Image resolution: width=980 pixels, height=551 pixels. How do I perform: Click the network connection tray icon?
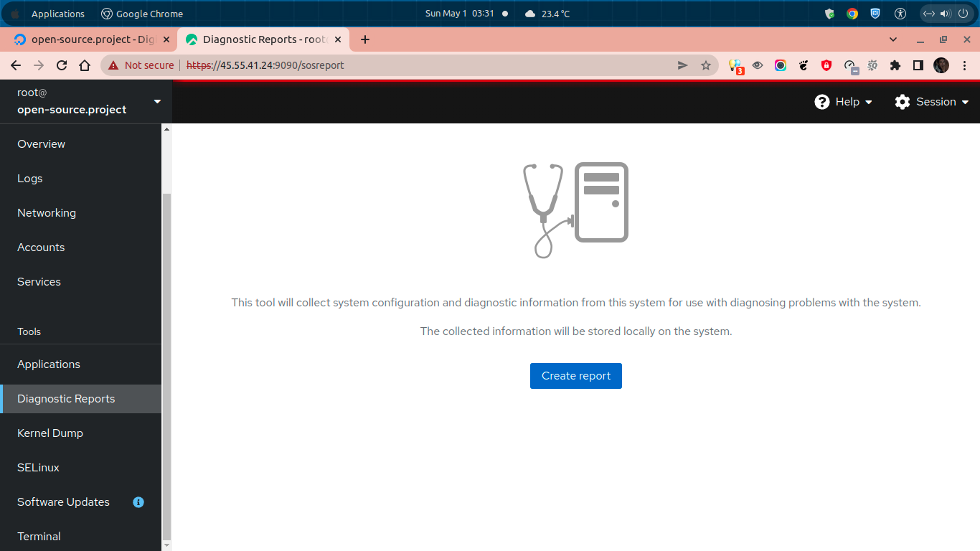point(928,14)
